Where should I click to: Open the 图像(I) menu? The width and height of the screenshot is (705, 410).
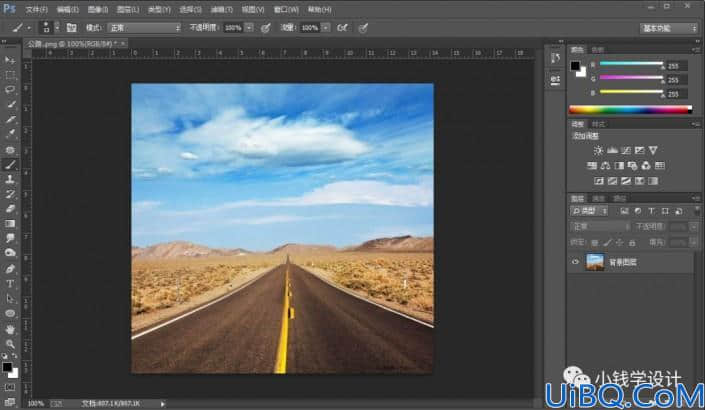[x=98, y=9]
